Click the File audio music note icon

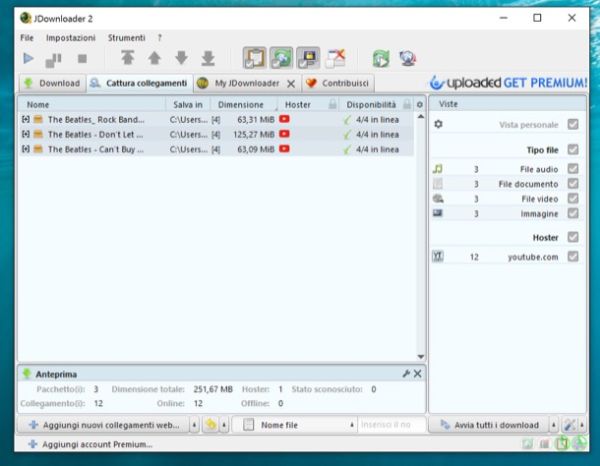click(x=438, y=169)
